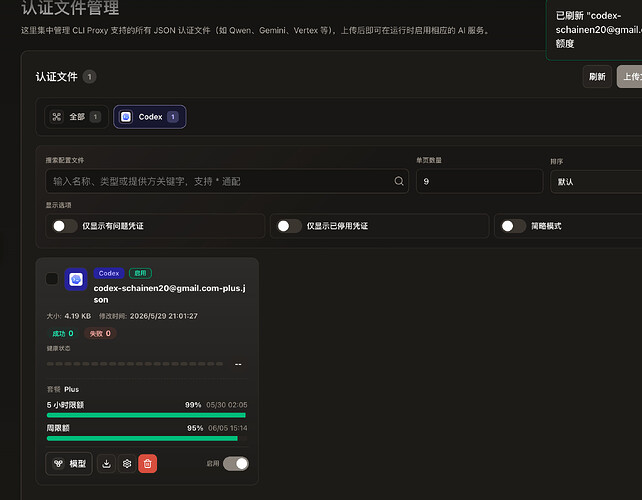Click the 周限额 progress bar
642x500 pixels.
[x=146, y=439]
